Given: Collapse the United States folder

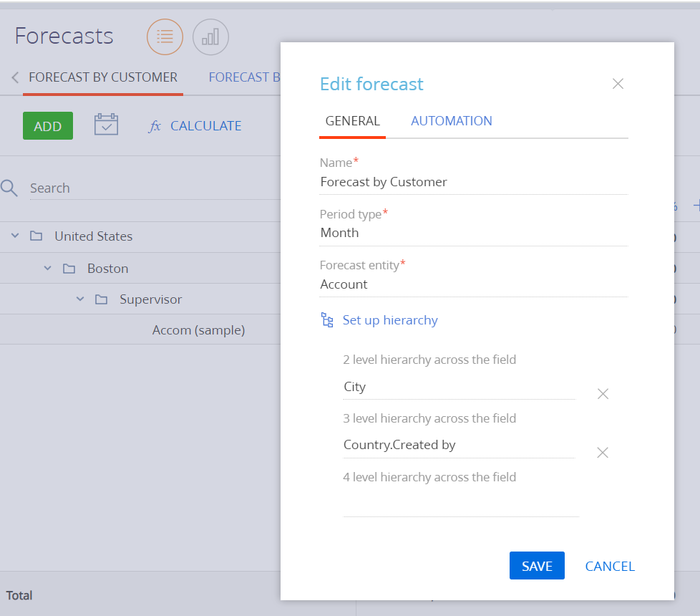Looking at the screenshot, I should click(15, 236).
